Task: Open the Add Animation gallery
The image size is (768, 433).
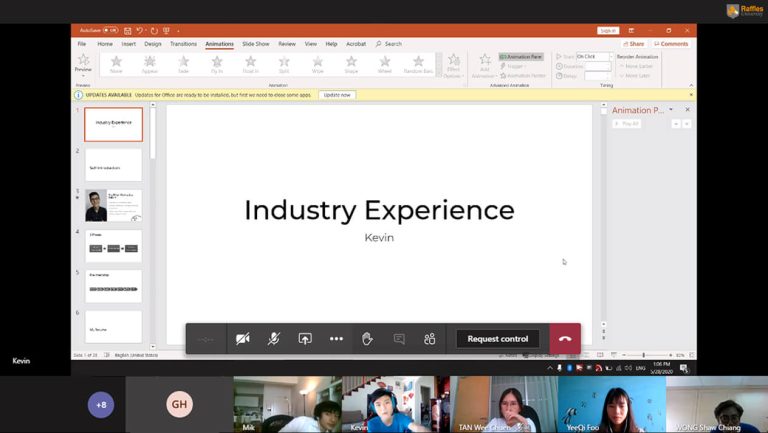Action: [x=485, y=65]
